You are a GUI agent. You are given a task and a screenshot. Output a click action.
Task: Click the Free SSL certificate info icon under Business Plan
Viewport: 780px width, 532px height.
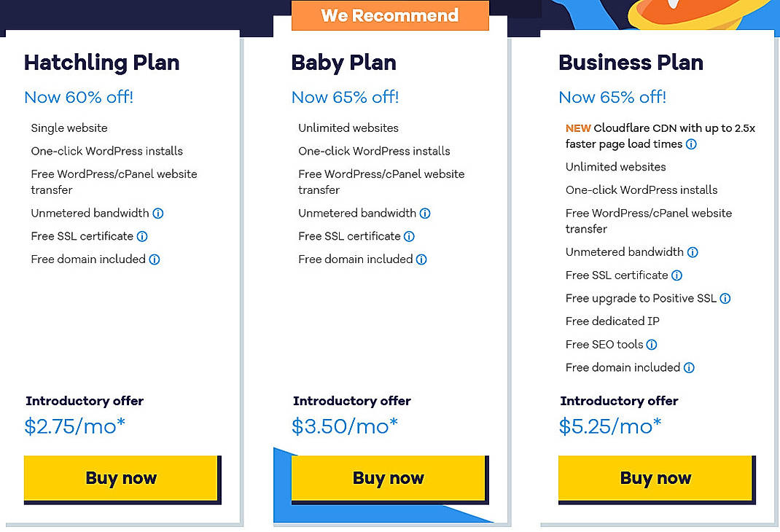(x=676, y=275)
